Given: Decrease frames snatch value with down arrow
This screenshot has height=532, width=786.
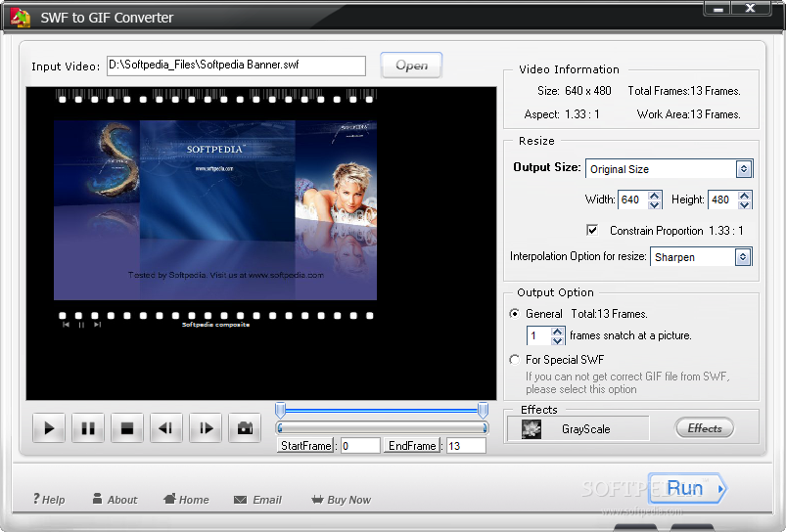Looking at the screenshot, I should click(x=557, y=340).
